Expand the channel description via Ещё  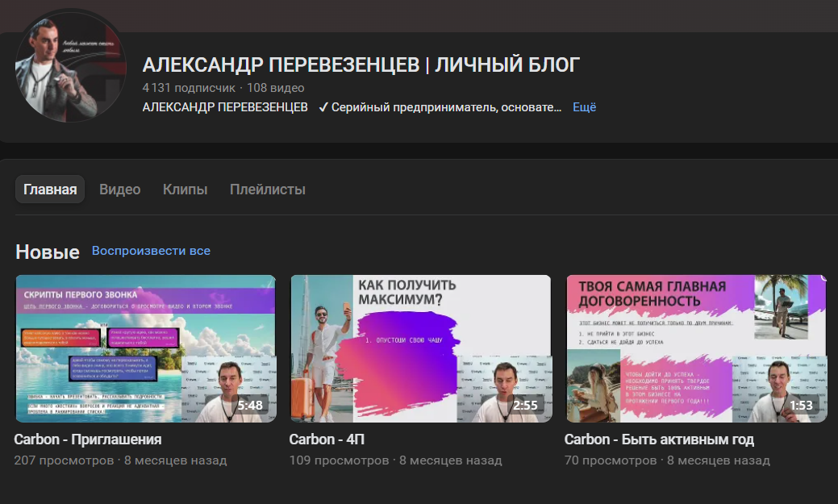pos(583,106)
